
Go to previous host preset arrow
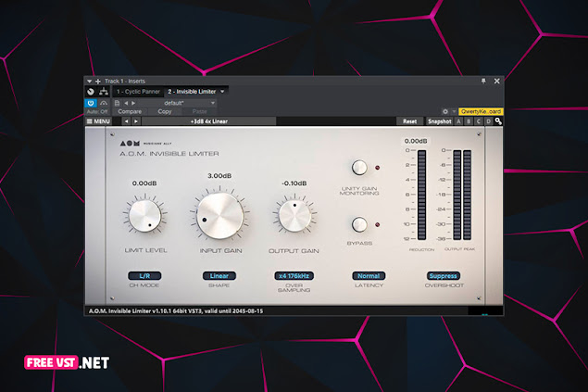point(126,103)
